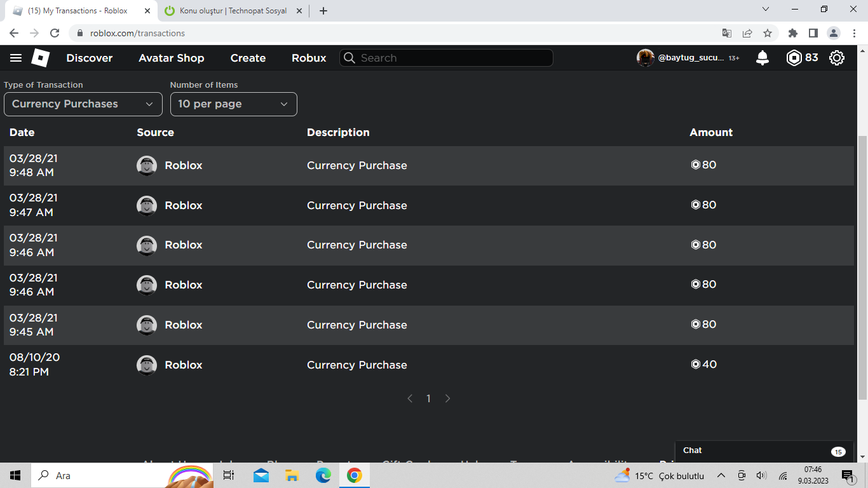Click the Windows taskbar search box
Image resolution: width=868 pixels, height=488 pixels.
pyautogui.click(x=121, y=475)
